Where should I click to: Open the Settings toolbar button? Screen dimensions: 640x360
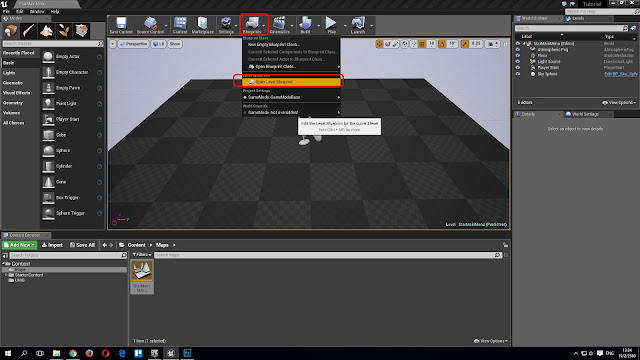(x=226, y=25)
